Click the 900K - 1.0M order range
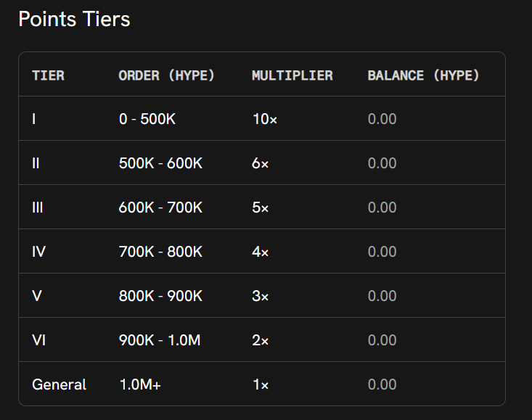The width and height of the screenshot is (532, 420). click(x=160, y=340)
